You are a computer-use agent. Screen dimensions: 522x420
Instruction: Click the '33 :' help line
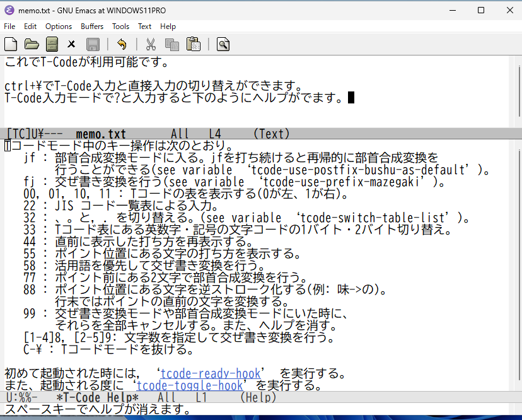tap(238, 230)
